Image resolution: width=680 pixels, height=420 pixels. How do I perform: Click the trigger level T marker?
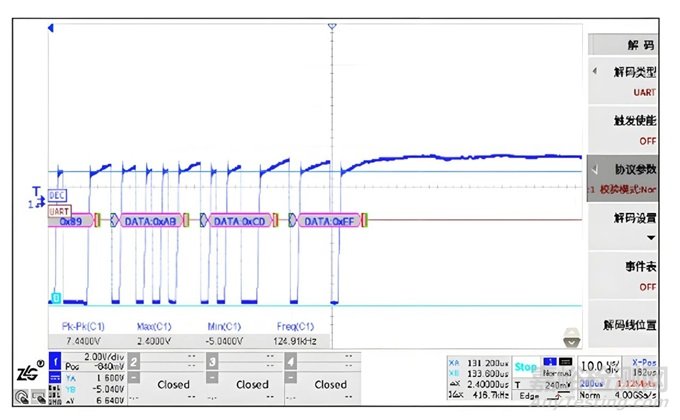(37, 191)
